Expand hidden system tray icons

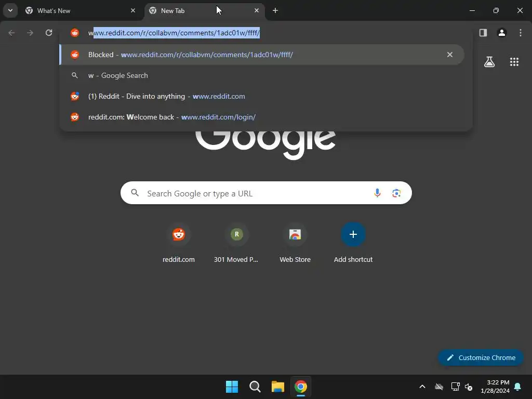[x=422, y=387]
